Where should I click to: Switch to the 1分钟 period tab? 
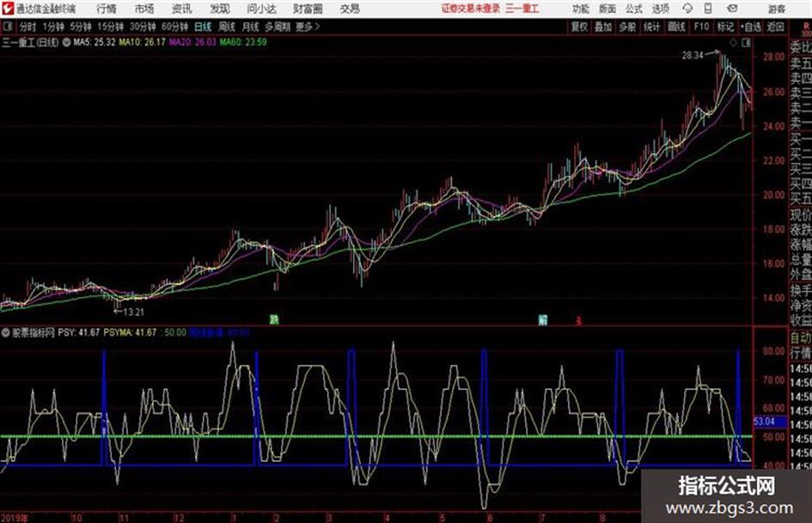pos(53,27)
